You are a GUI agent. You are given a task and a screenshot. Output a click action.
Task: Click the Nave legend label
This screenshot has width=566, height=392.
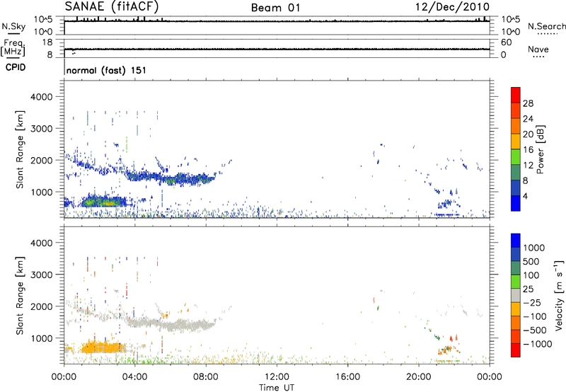tap(538, 49)
